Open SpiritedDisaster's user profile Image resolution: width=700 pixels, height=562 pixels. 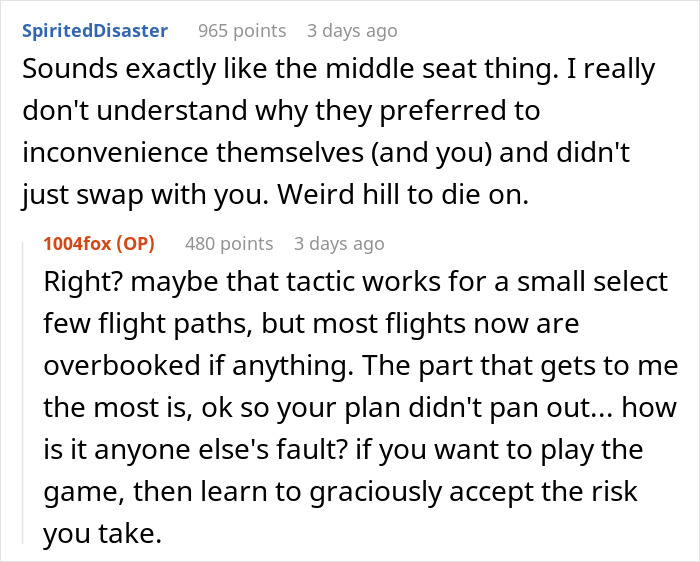[x=95, y=31]
